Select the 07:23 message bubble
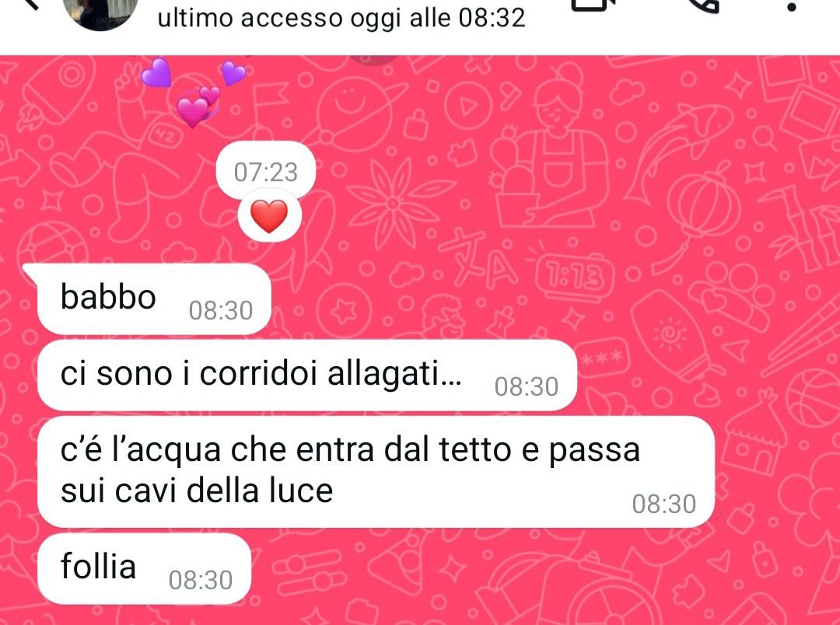Viewport: 840px width, 625px height. coord(266,171)
